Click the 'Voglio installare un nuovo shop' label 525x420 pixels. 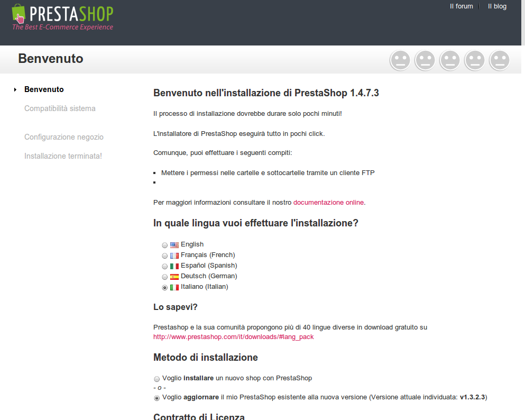tap(237, 378)
